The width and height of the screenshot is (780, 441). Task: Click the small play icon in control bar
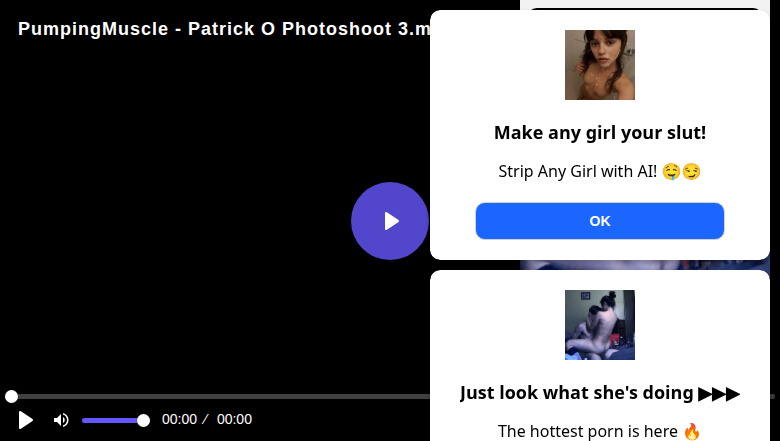coord(26,420)
